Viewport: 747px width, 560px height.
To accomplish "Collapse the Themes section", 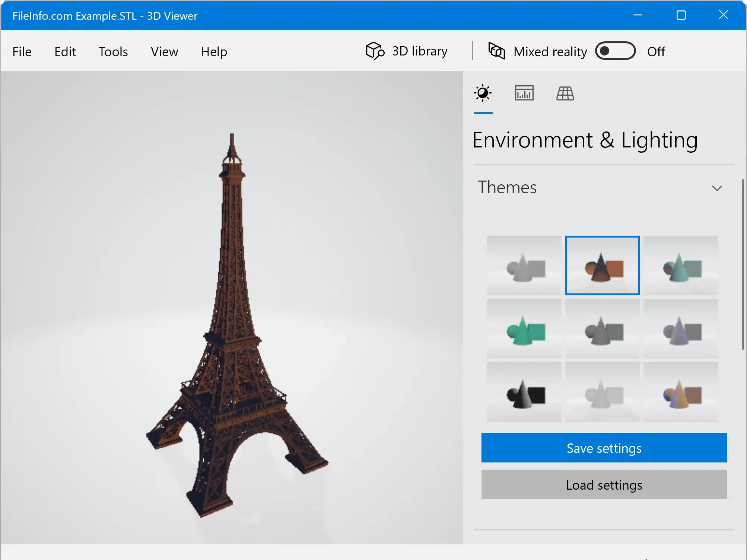I will point(717,188).
